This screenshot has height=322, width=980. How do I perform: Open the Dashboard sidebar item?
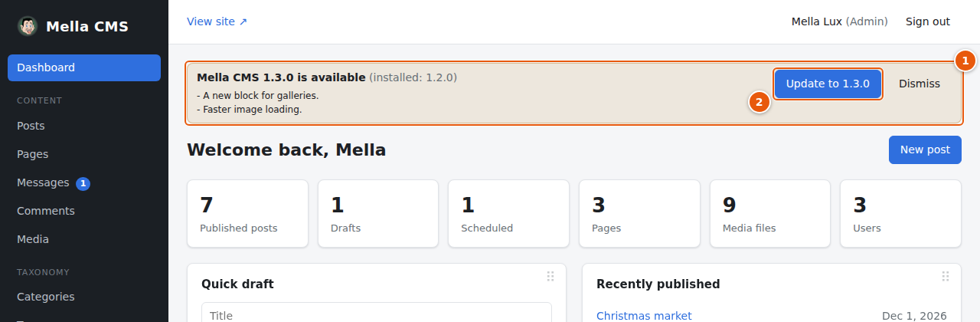[x=84, y=67]
